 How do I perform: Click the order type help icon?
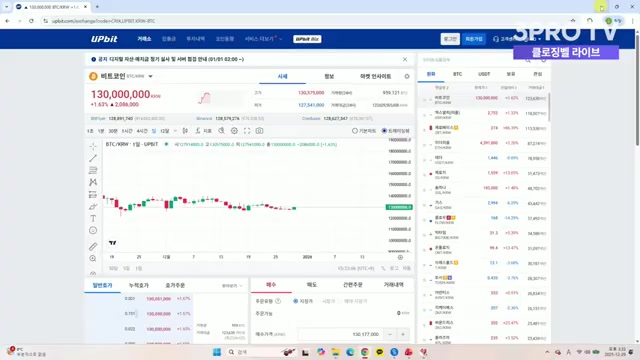click(x=278, y=301)
